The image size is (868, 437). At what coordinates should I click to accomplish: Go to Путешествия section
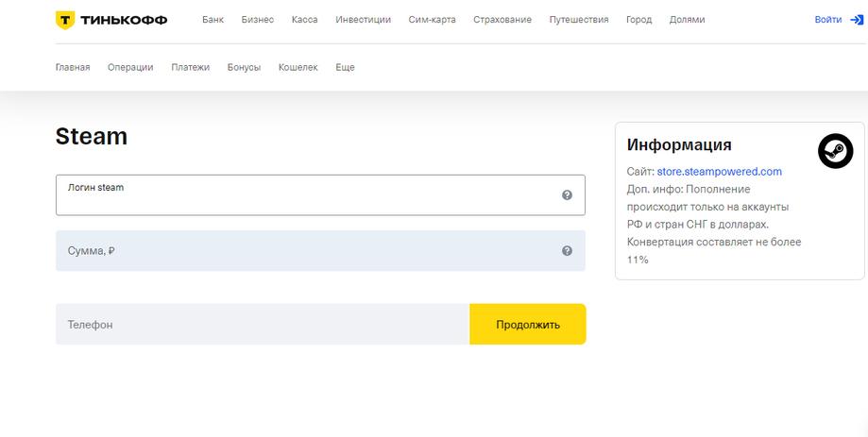[x=579, y=20]
